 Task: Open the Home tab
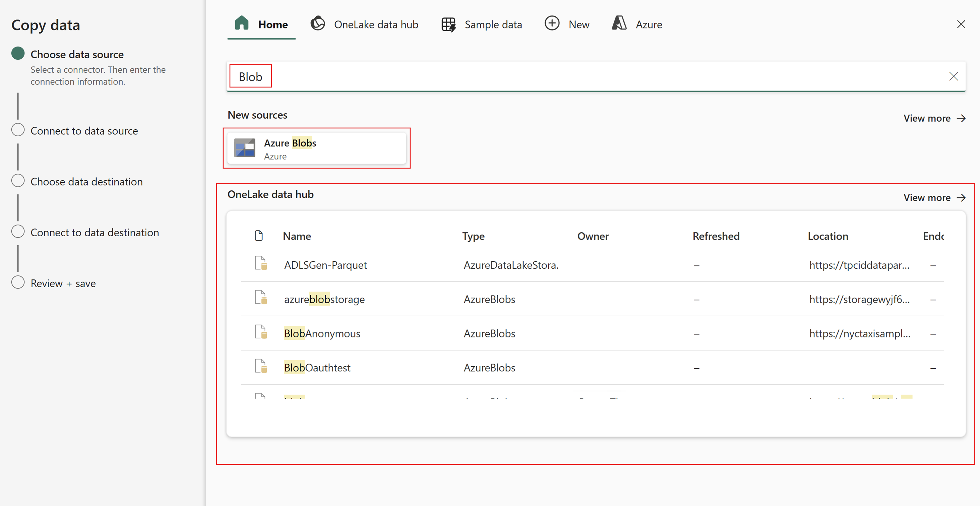pos(261,24)
